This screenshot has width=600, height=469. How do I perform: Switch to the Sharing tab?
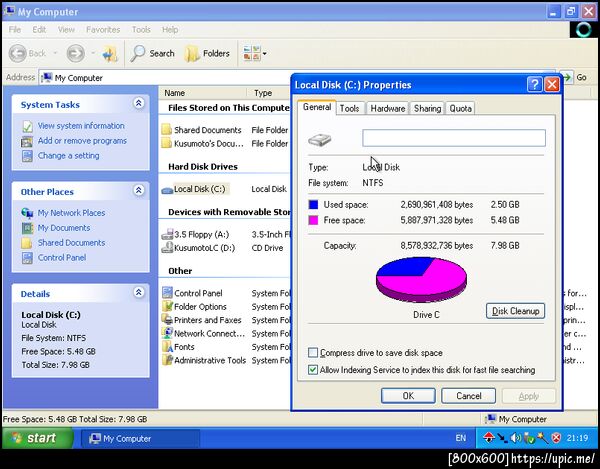pos(427,109)
